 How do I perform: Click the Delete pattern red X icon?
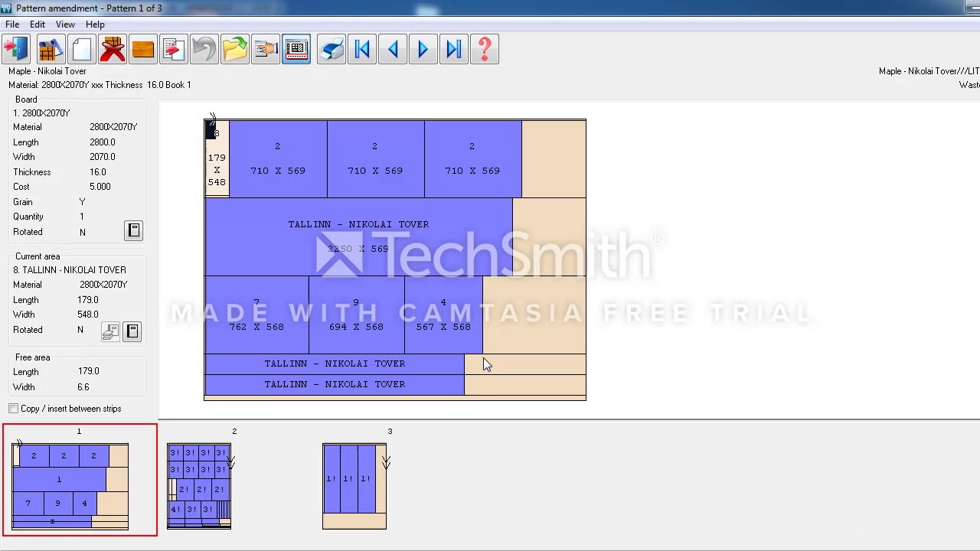point(113,50)
